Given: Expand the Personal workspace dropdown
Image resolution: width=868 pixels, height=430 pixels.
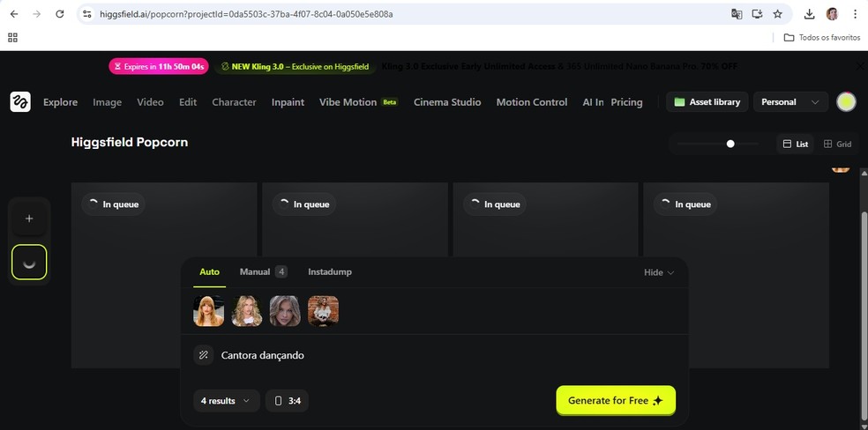Looking at the screenshot, I should tap(791, 102).
